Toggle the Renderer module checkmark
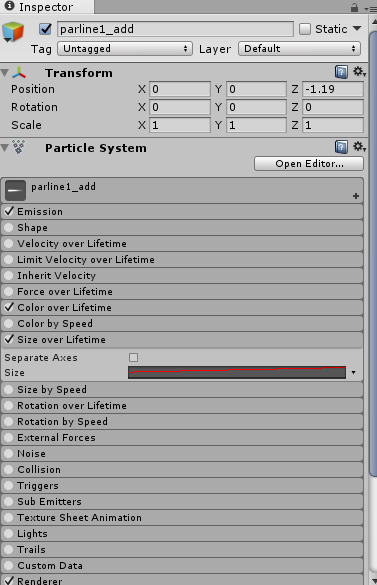This screenshot has width=377, height=585. tap(9, 581)
